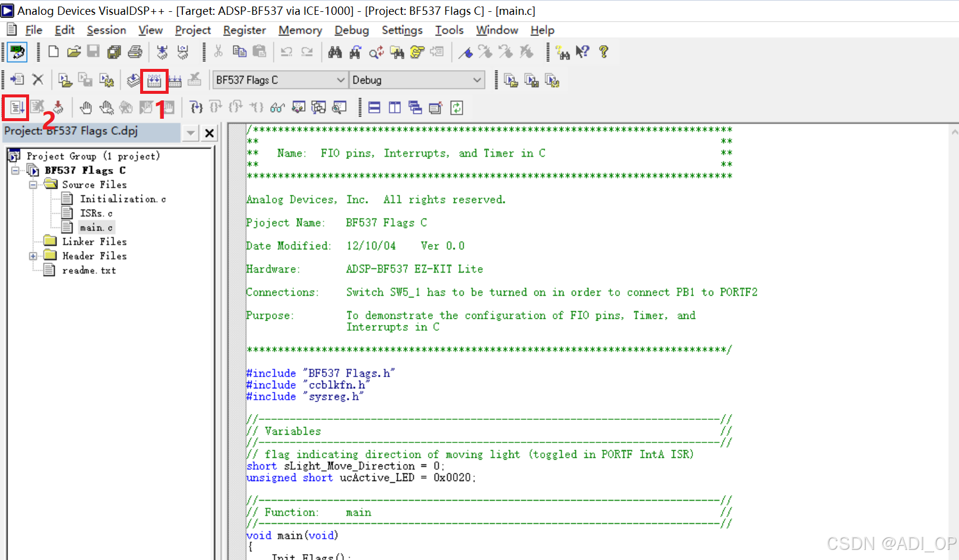Screen dimensions: 959x560
Task: Open the Register menu
Action: [245, 30]
